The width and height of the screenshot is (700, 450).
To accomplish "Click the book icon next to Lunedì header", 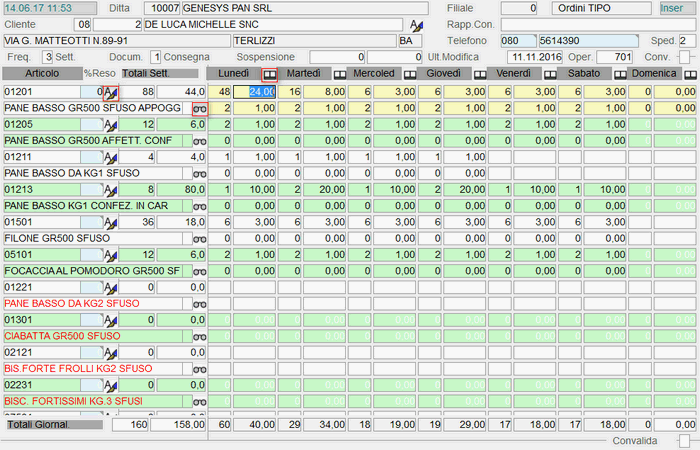I will [x=270, y=75].
